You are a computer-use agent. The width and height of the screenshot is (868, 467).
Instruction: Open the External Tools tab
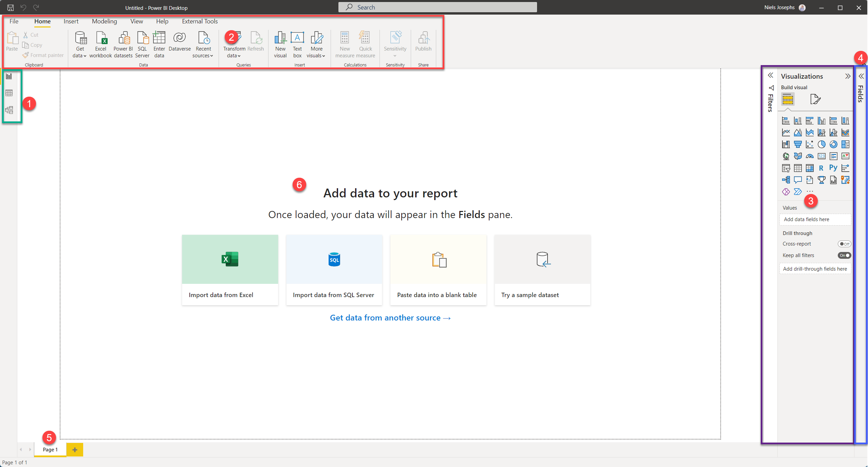(x=200, y=21)
